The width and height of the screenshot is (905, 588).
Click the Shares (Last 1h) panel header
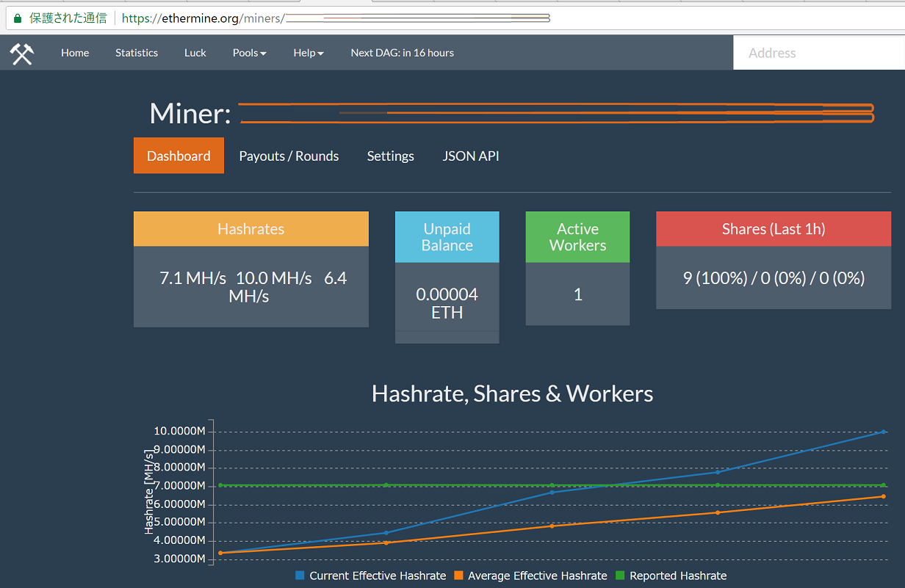click(773, 229)
